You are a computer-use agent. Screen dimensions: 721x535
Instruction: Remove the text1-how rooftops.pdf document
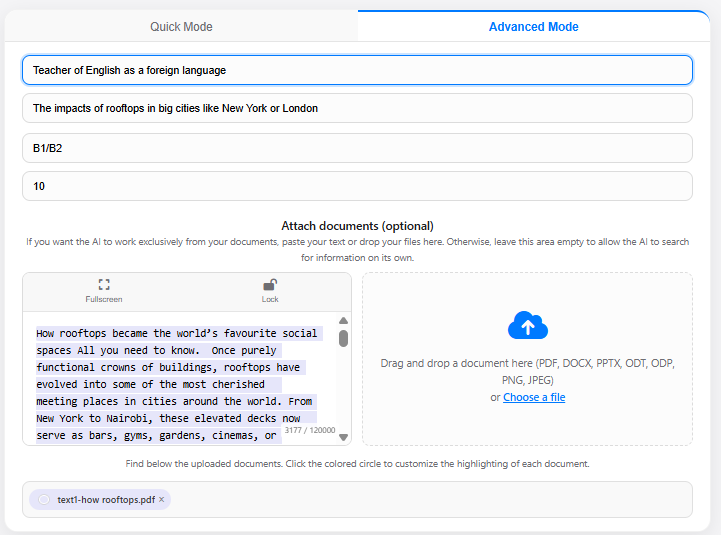pos(161,499)
